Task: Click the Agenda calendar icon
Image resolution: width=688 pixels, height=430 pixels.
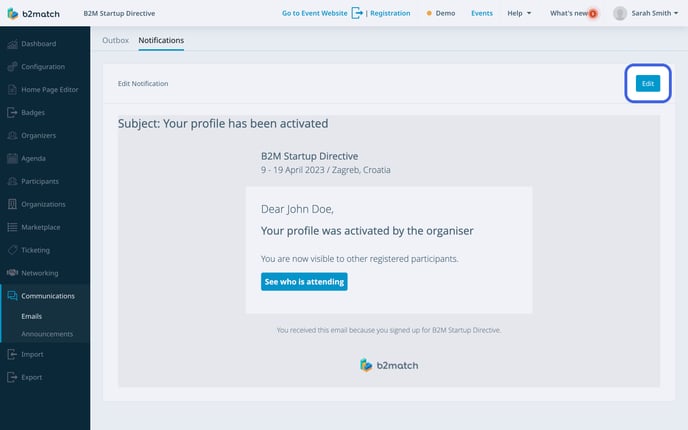Action: click(12, 158)
